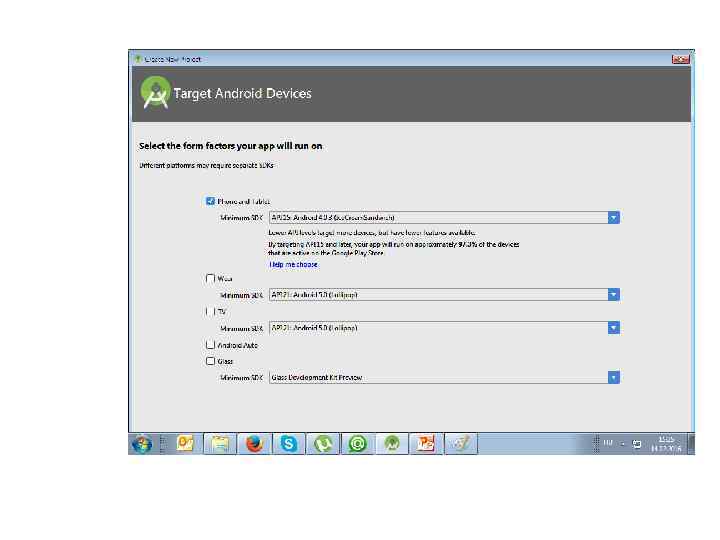This screenshot has height=540, width=720.
Task: Open Wear Minimum SDK dropdown arrow
Action: point(613,295)
